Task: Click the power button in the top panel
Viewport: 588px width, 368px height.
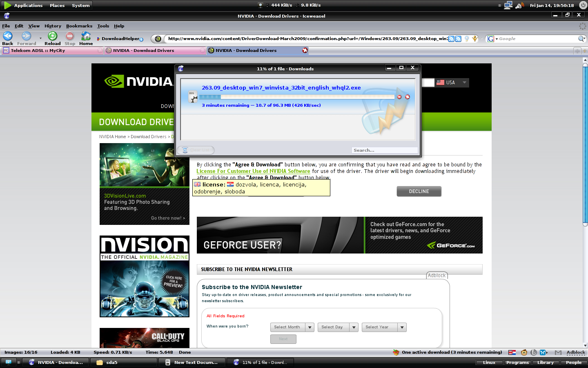Action: coord(583,5)
